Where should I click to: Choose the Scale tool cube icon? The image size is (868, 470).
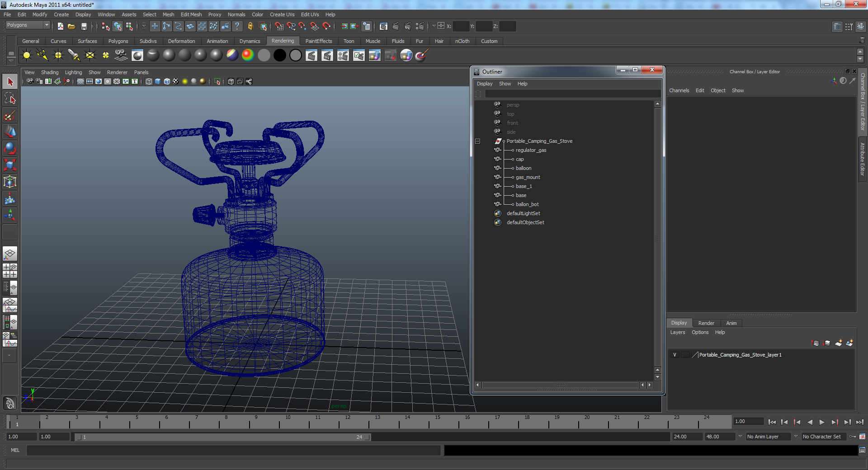(10, 165)
